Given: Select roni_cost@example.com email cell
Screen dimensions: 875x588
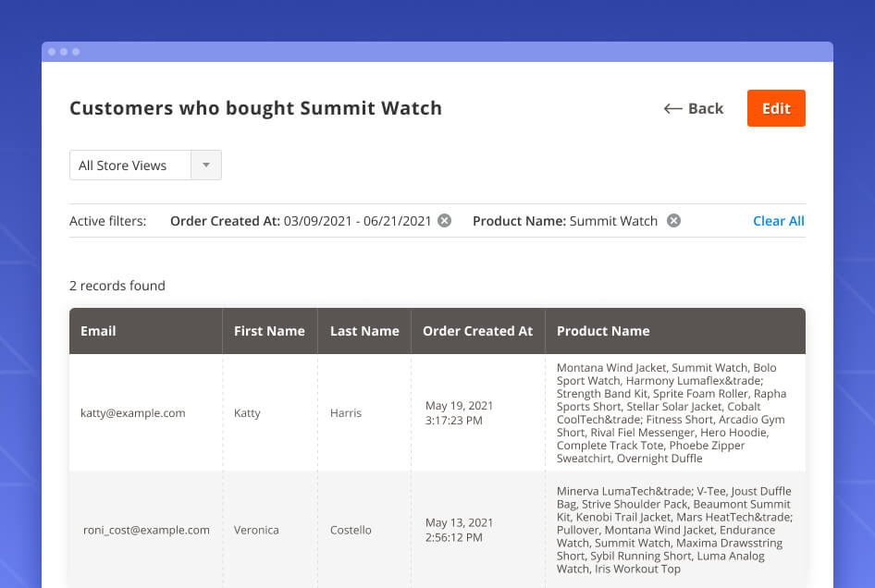Looking at the screenshot, I should (x=146, y=531).
